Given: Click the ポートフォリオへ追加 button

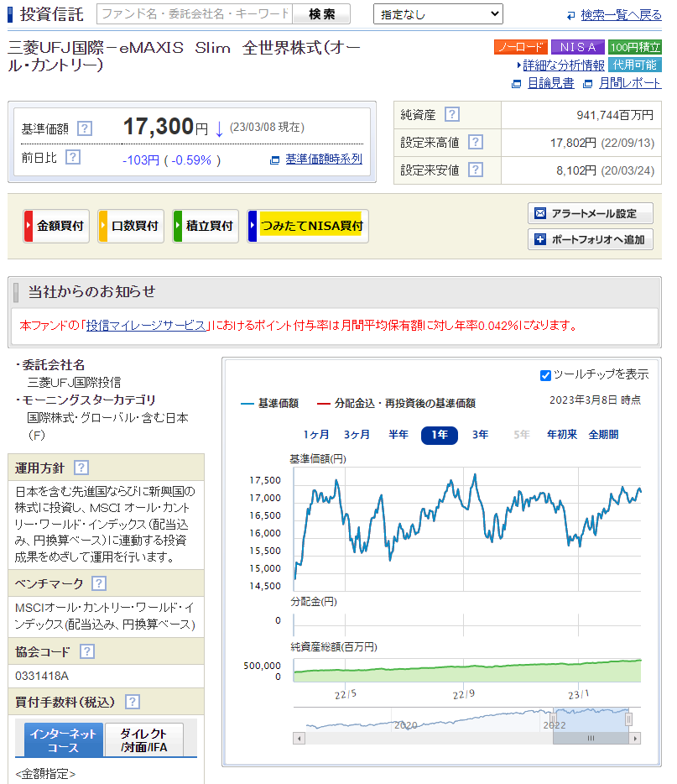Looking at the screenshot, I should [591, 239].
